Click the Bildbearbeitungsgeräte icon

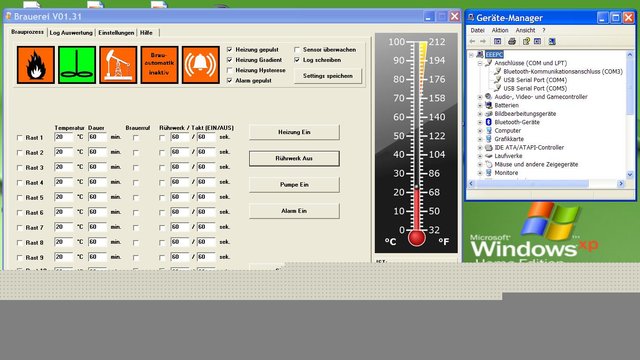[x=489, y=113]
